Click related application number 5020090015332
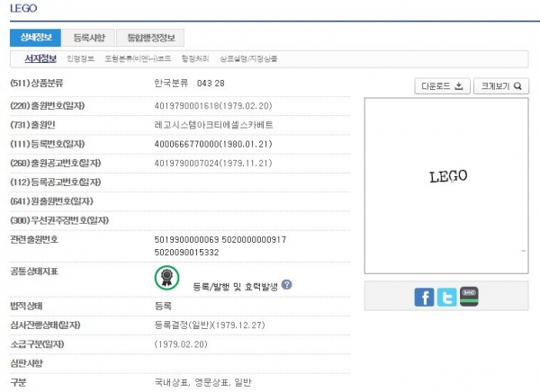The height and width of the screenshot is (392, 540). point(186,253)
